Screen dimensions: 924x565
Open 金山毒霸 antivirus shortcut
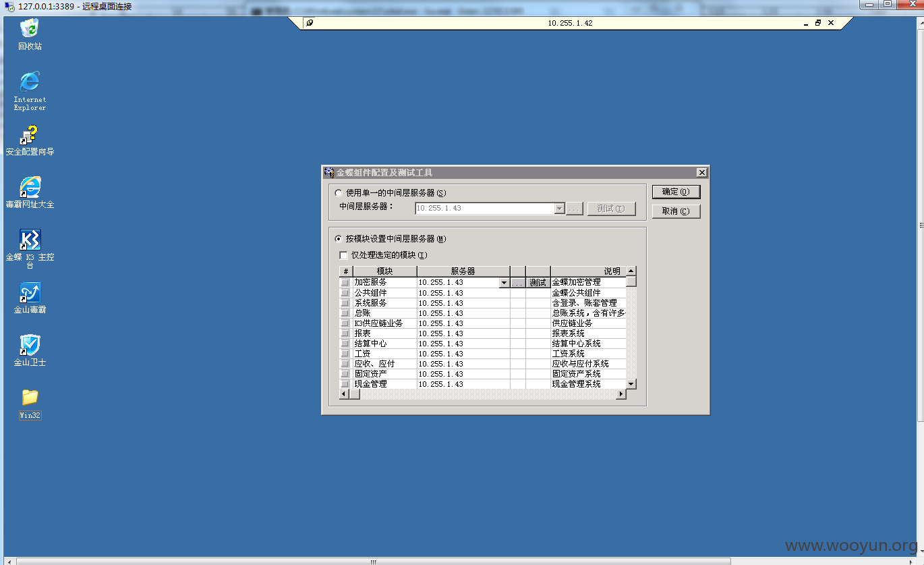(30, 298)
